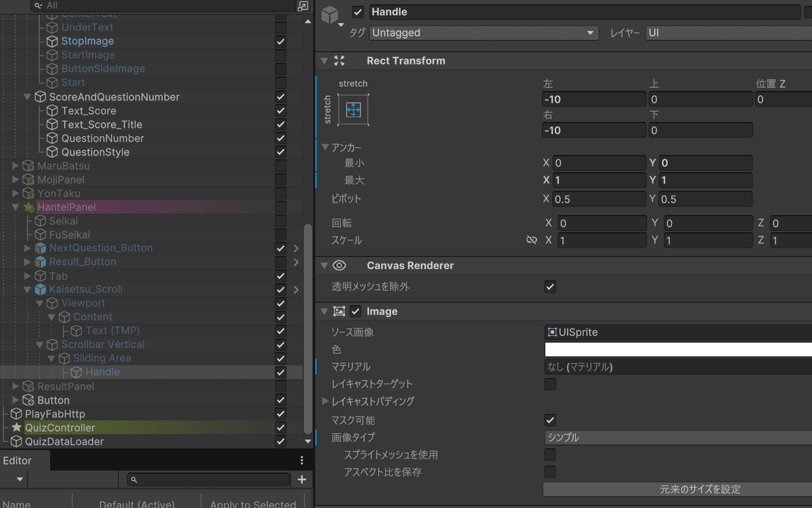This screenshot has width=812, height=508.
Task: Click the 元来のサイズを設定 button
Action: pos(677,489)
